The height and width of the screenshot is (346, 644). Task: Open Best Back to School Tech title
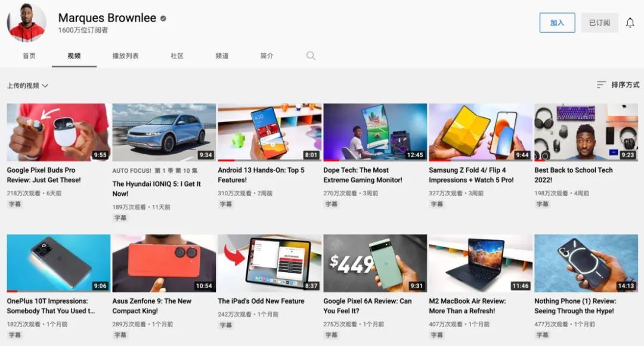tap(574, 175)
